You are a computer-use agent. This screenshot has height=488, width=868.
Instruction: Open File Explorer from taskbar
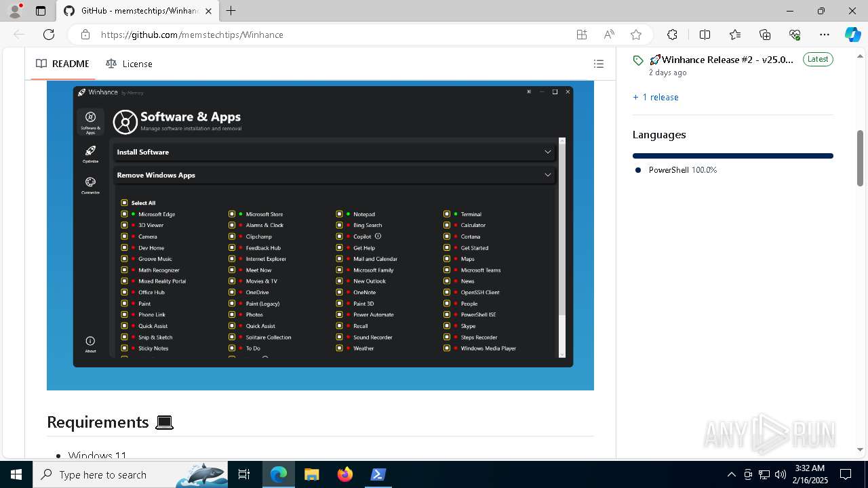click(x=311, y=474)
